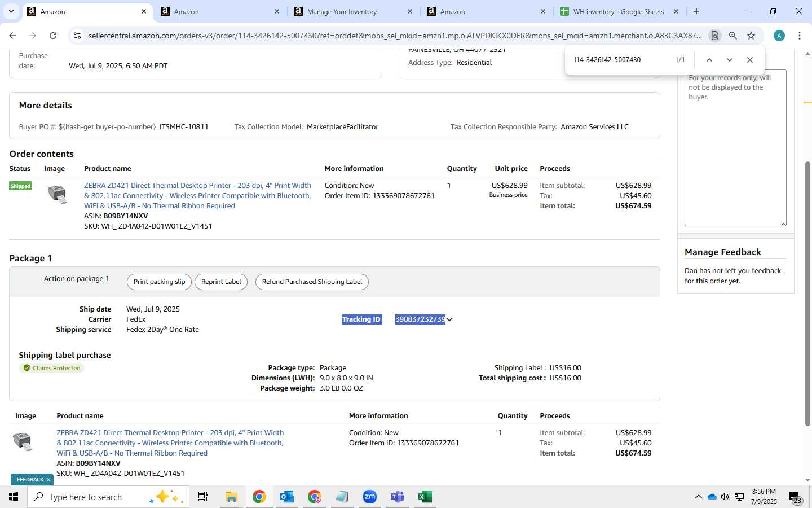This screenshot has width=812, height=508.
Task: Open the FEEDBACK widget
Action: coord(30,480)
